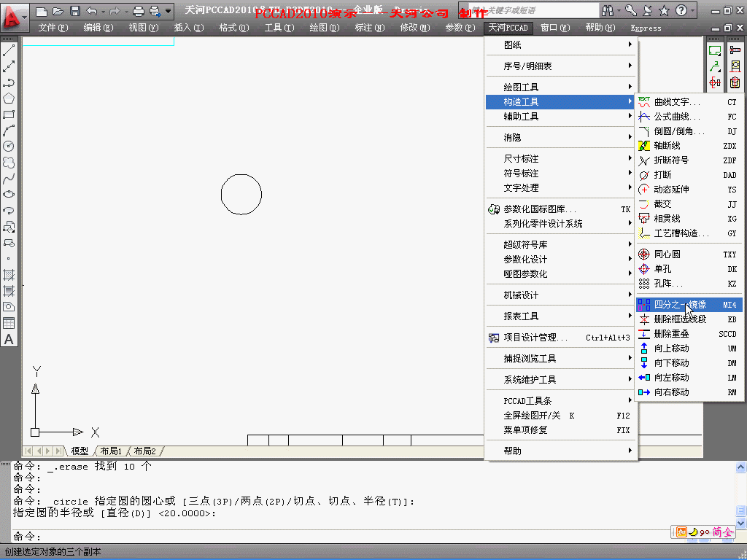Expand the 序号/明细表 submenu
Viewport: 747px width, 560px height.
pyautogui.click(x=561, y=66)
